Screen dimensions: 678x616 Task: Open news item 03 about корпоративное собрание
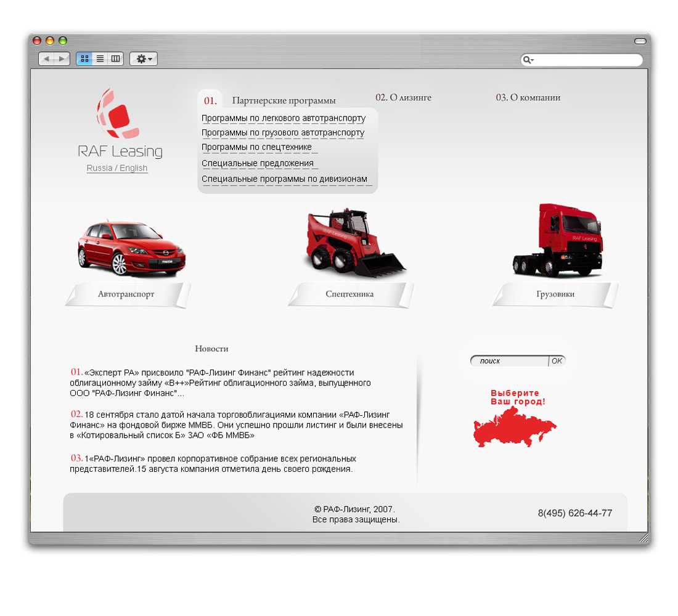tap(213, 463)
